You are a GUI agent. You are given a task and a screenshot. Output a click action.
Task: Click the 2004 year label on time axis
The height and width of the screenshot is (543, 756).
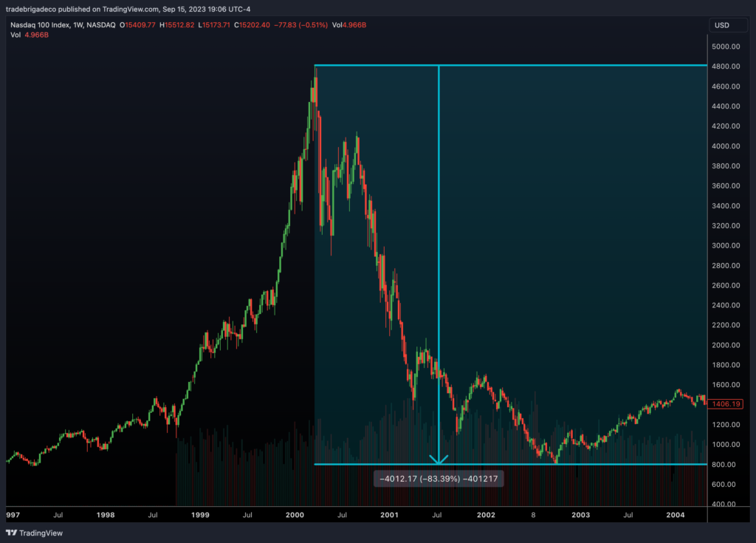[x=676, y=514]
